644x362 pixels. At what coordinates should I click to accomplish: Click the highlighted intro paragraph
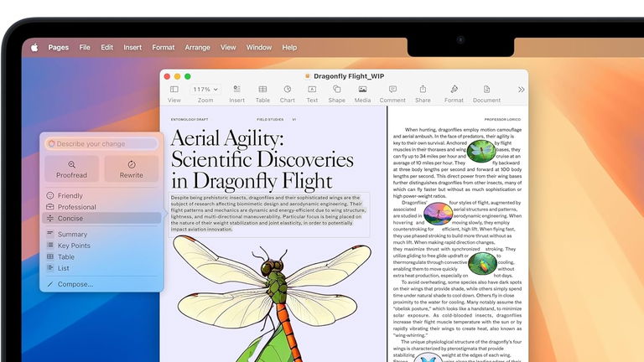pos(268,214)
